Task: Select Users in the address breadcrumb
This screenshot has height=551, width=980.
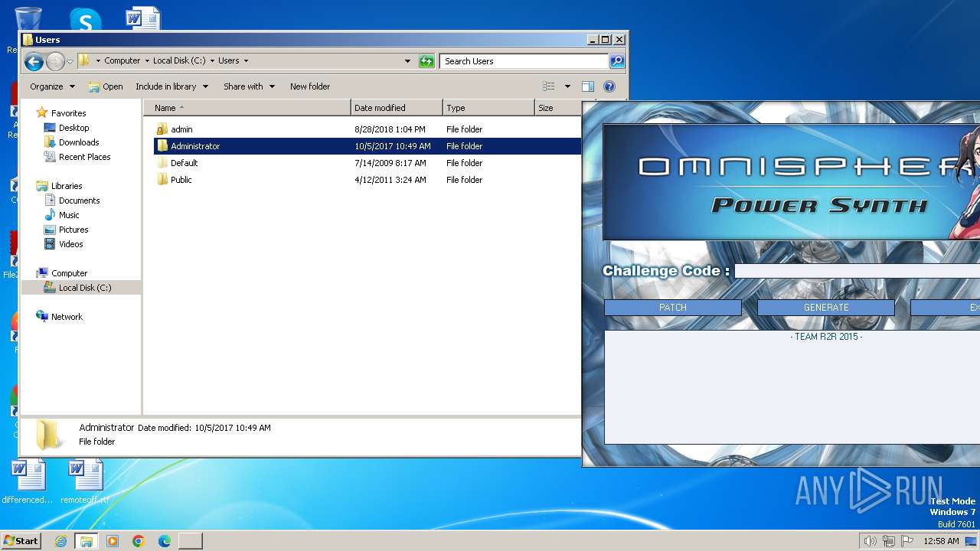Action: [229, 60]
